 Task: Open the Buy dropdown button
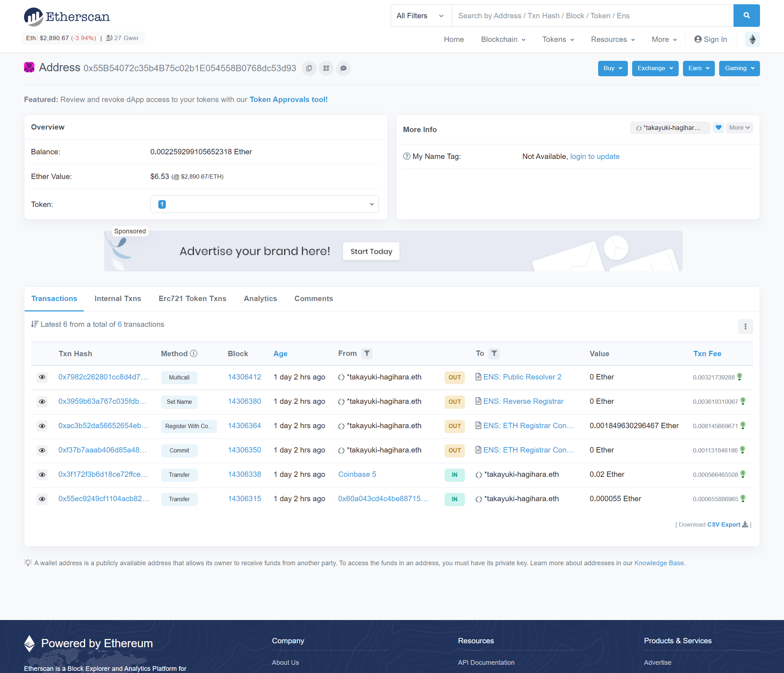(x=612, y=68)
